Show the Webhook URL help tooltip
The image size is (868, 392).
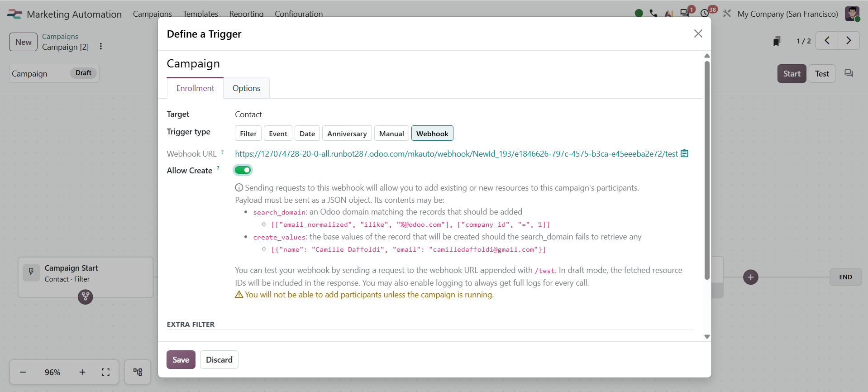click(x=222, y=152)
